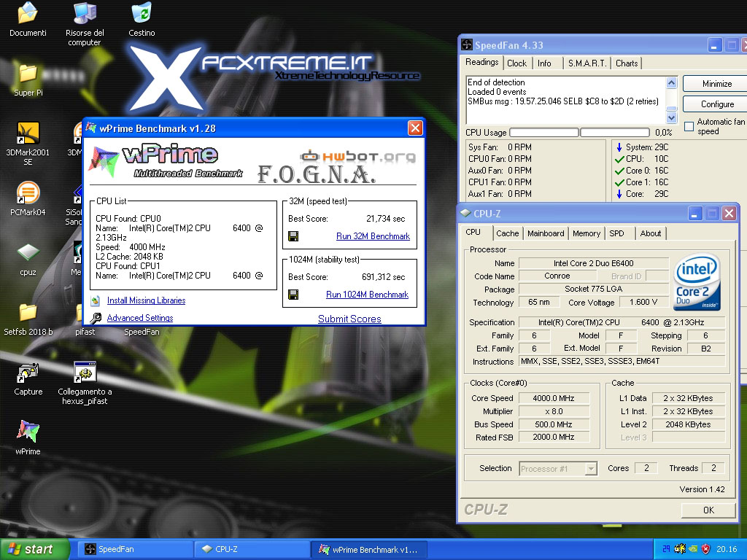The image size is (747, 560).
Task: Click SpeedFan title bar icon
Action: click(x=467, y=44)
